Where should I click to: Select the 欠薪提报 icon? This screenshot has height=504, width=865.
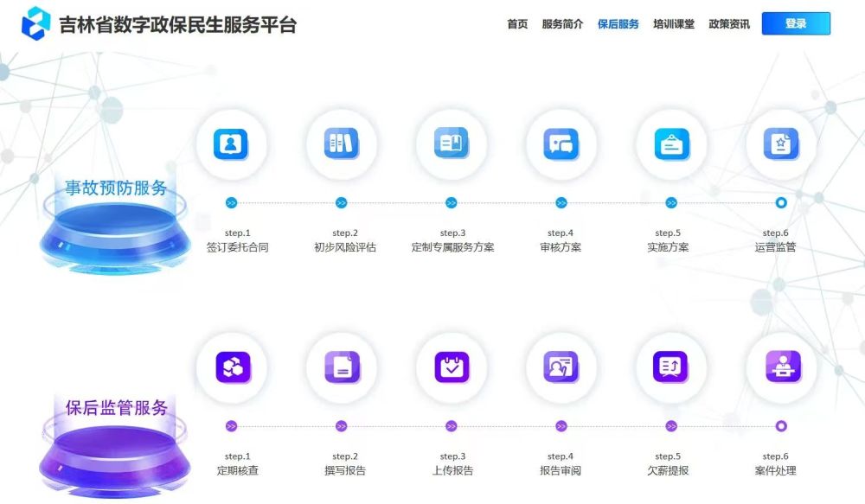(670, 367)
